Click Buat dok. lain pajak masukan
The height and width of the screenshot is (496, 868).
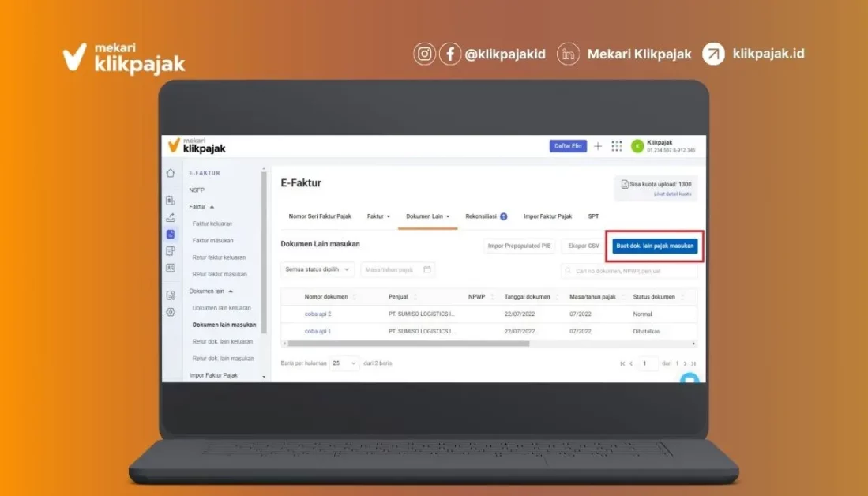[x=655, y=246]
